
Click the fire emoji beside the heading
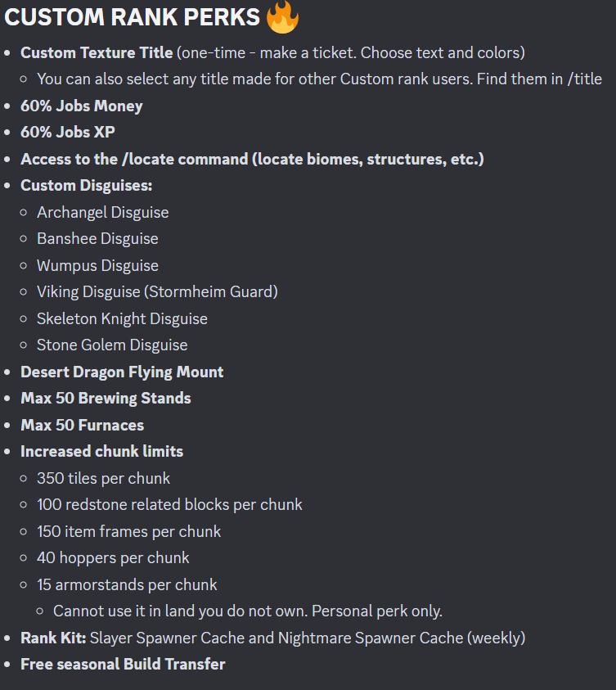pos(283,16)
